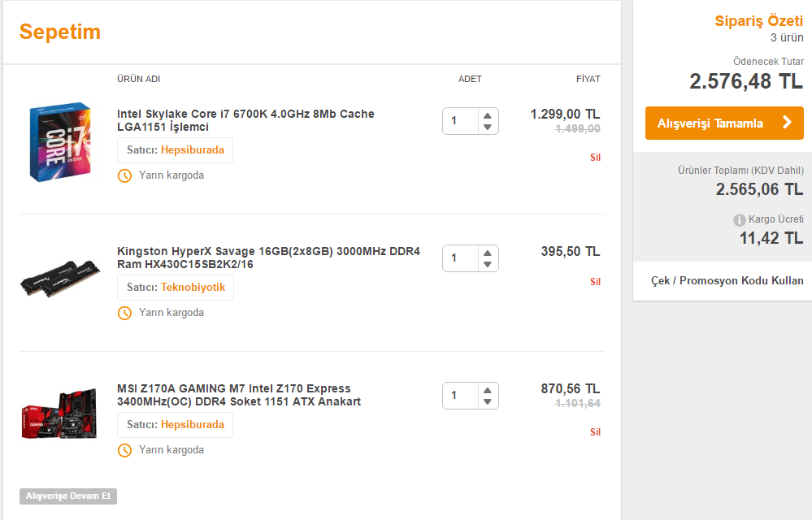This screenshot has height=520, width=812.
Task: Open the Intel Core i7 product thumbnail
Action: pyautogui.click(x=59, y=143)
